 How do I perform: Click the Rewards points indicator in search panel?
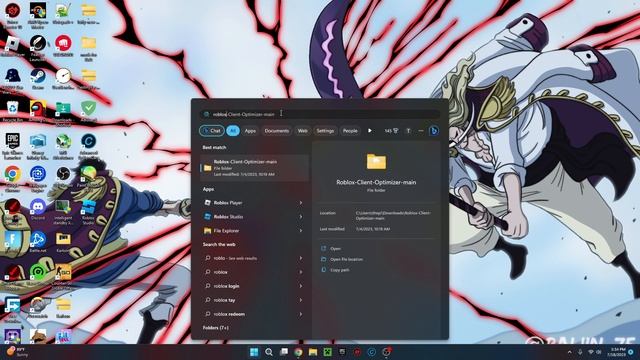(391, 131)
